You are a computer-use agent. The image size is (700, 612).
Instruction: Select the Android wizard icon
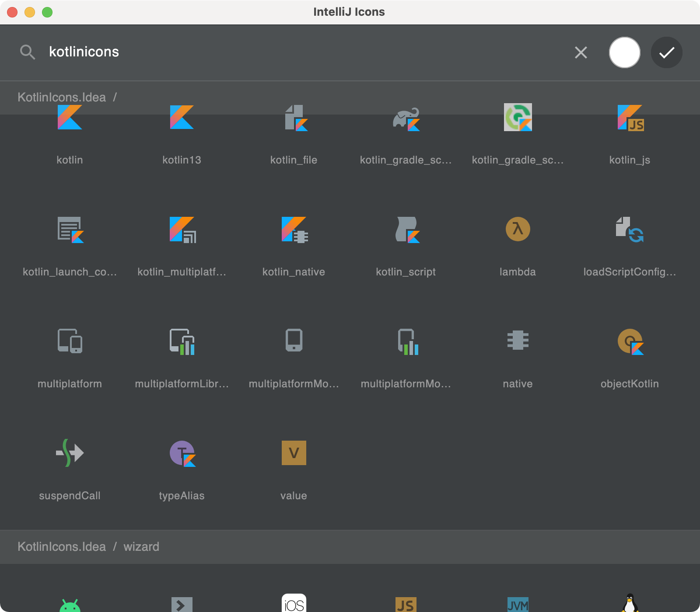[70, 605]
